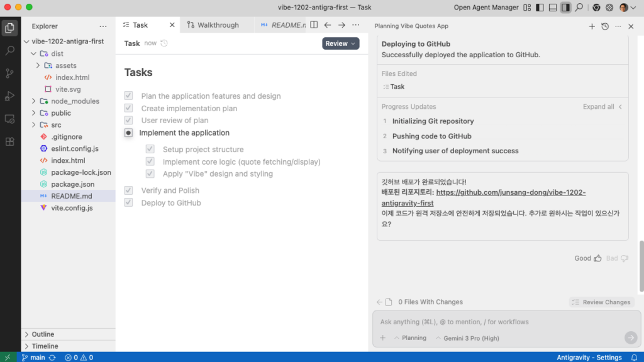Open the Search view in activity bar

[9, 51]
